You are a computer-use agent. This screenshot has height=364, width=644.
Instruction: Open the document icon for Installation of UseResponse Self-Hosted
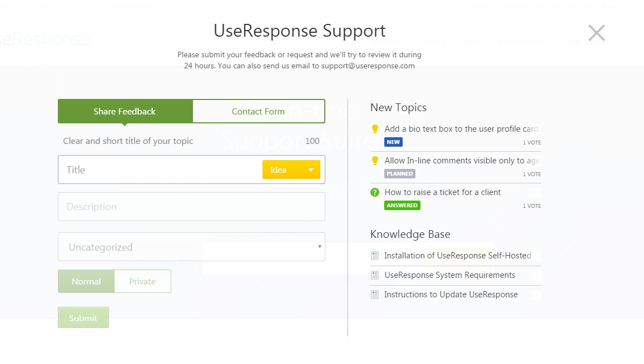click(375, 256)
